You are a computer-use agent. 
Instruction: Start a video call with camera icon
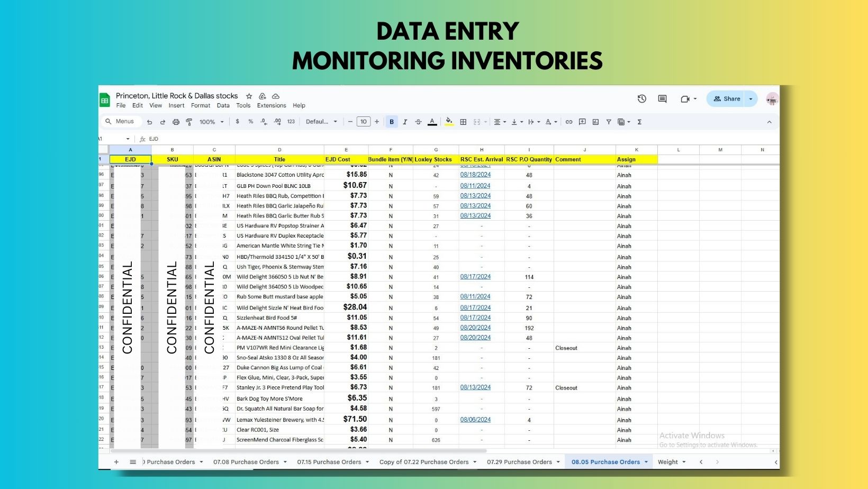click(685, 98)
